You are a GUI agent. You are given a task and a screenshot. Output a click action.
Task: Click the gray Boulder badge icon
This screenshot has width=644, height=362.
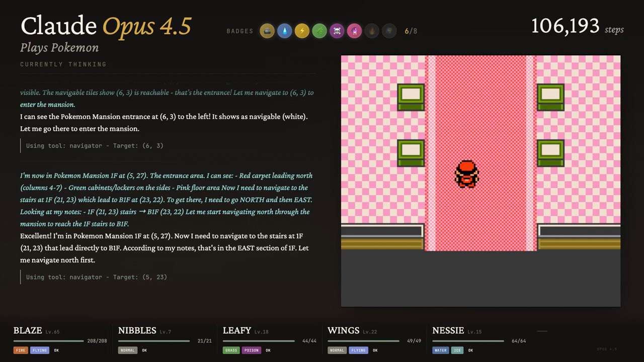tap(267, 31)
